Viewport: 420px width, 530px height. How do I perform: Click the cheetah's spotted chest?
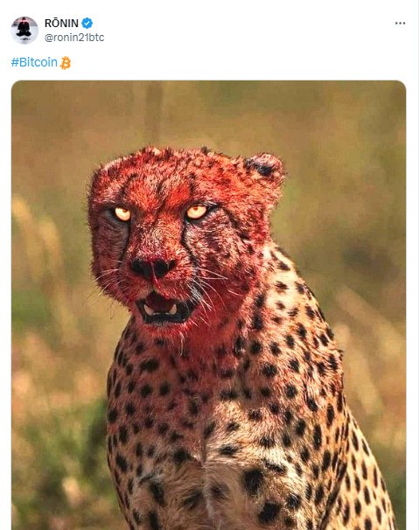click(189, 422)
